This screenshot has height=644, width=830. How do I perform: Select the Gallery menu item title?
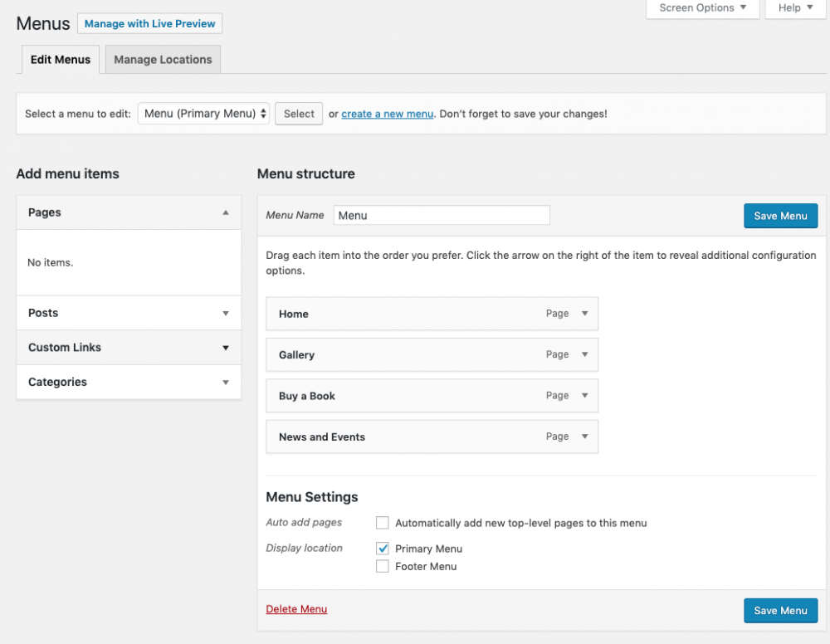[296, 354]
